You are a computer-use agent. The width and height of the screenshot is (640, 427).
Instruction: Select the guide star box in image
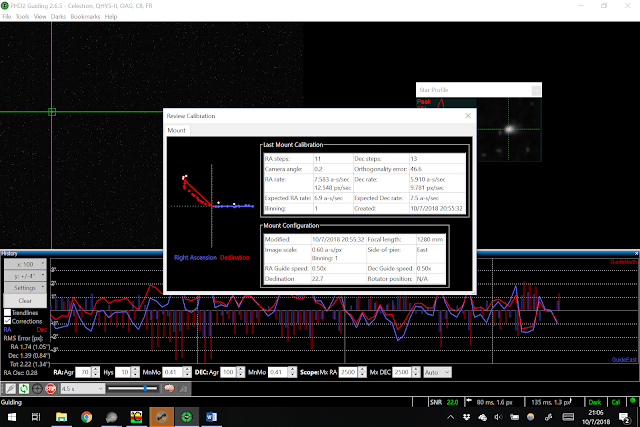(x=52, y=112)
